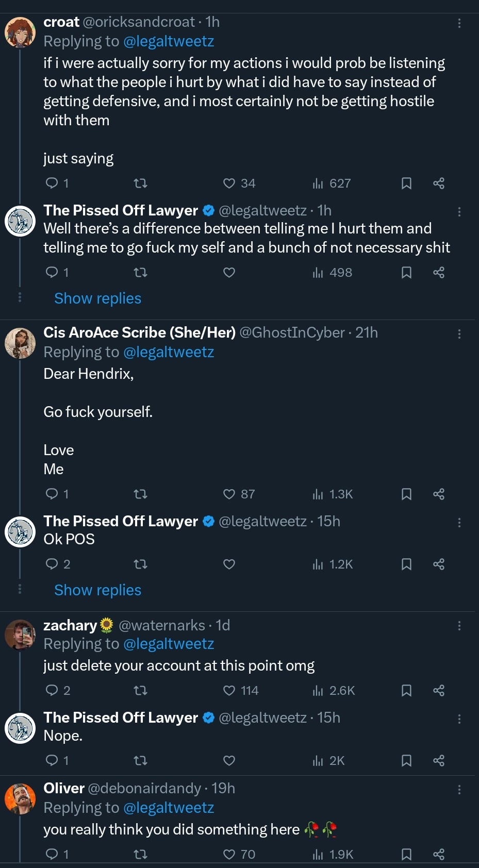Reply to Oliver's tweet
Screen dimensions: 479x868
coord(57,855)
